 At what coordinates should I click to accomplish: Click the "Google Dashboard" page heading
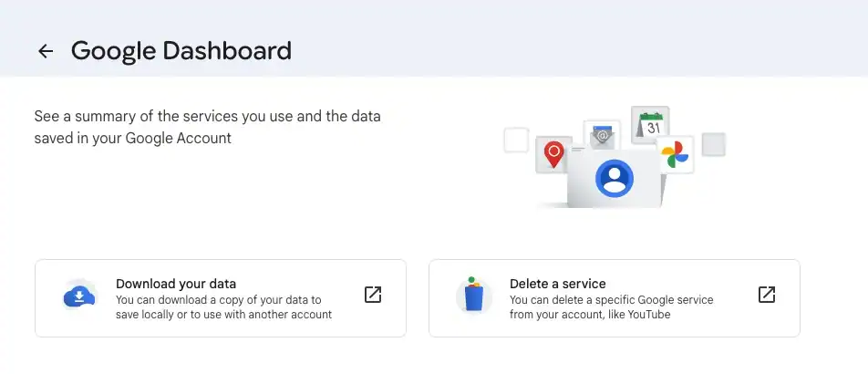tap(181, 50)
